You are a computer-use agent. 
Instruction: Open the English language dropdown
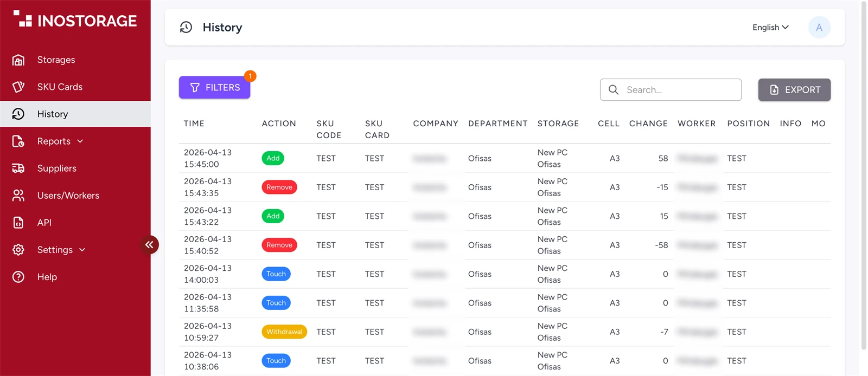[x=770, y=27]
